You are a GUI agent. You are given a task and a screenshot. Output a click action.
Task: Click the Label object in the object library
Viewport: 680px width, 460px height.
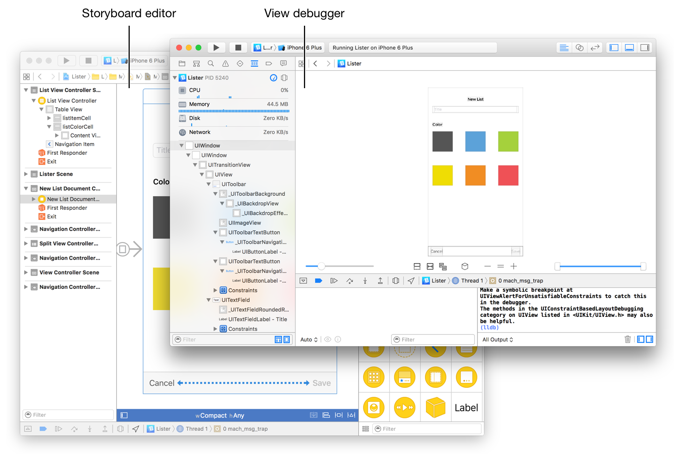pyautogui.click(x=466, y=408)
